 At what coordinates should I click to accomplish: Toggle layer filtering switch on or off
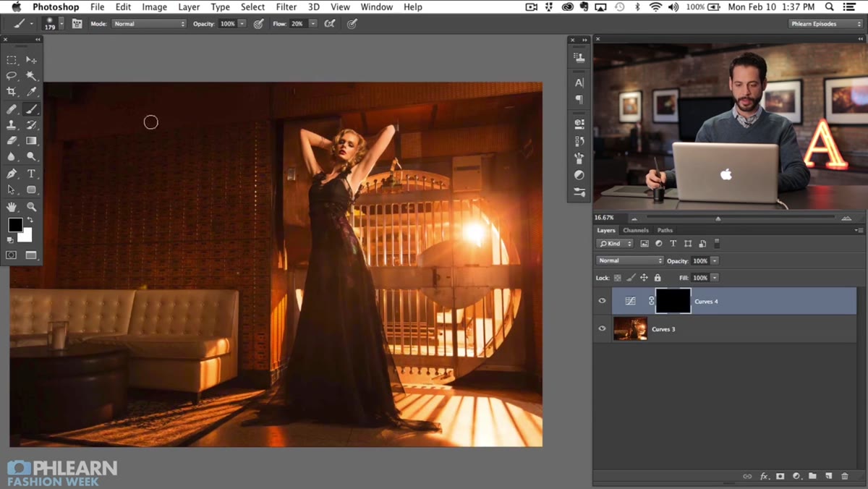click(717, 244)
